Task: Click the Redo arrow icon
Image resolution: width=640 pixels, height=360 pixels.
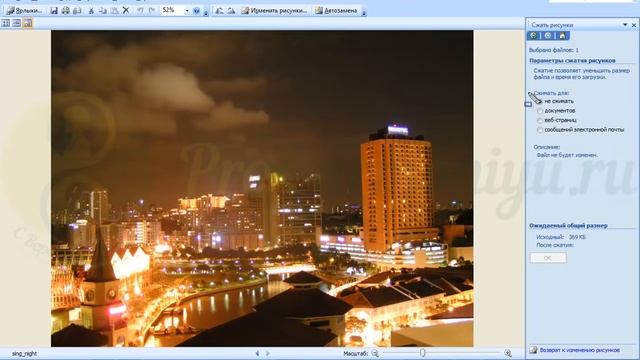Action: tap(152, 11)
